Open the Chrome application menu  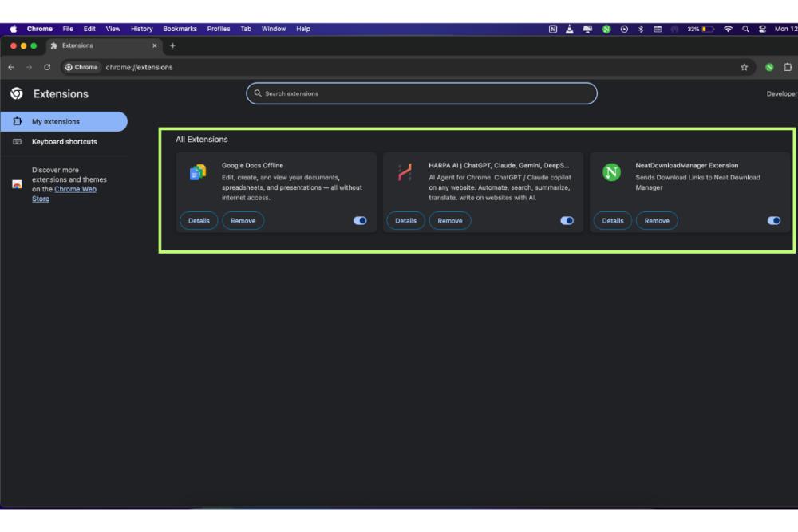[40, 29]
